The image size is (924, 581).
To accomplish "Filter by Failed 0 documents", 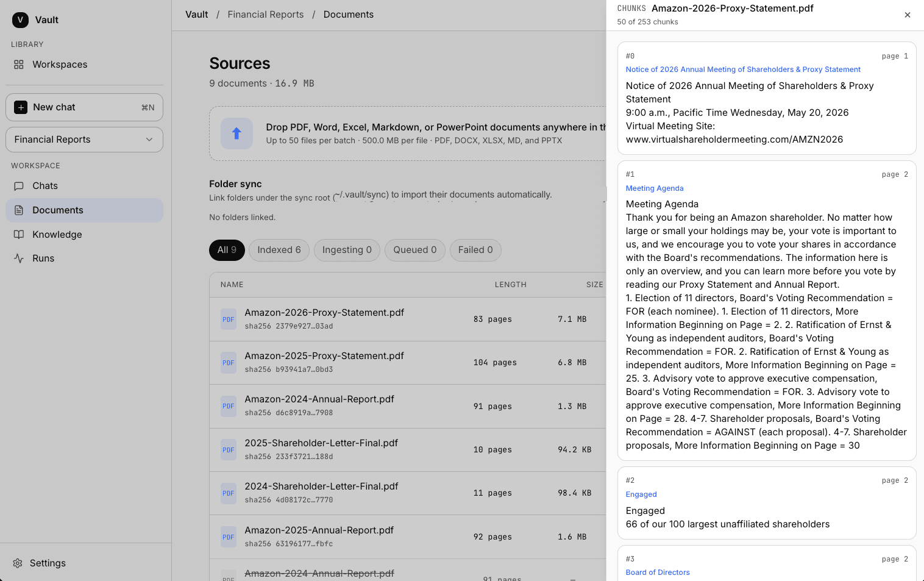I will coord(475,250).
